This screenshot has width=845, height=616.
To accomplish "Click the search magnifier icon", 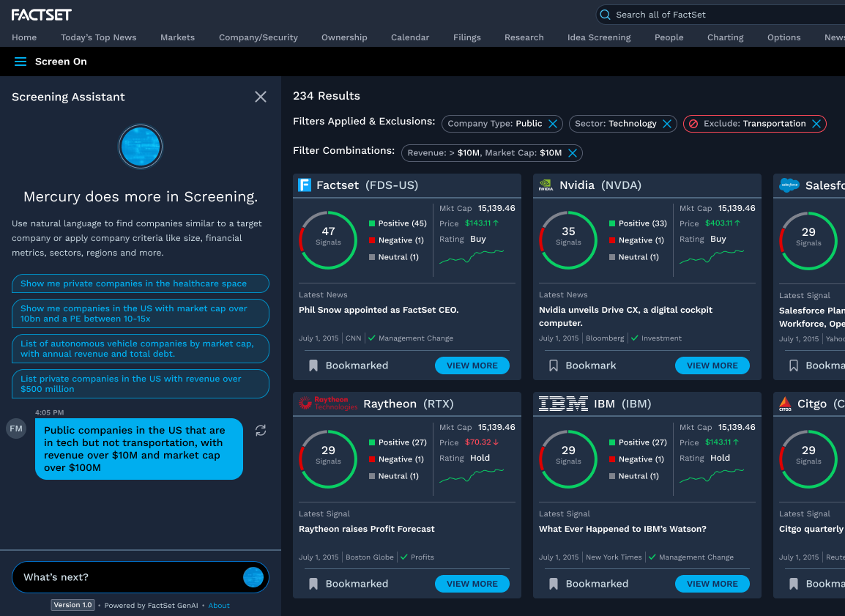I will (x=605, y=15).
